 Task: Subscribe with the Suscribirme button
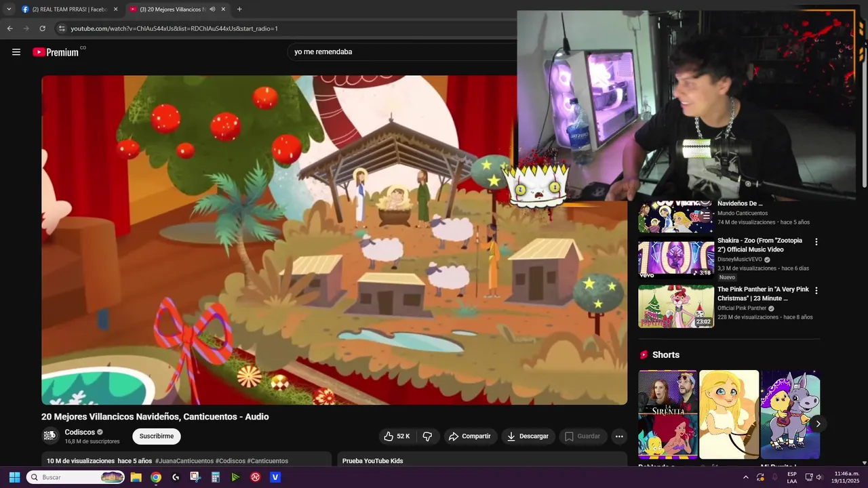[157, 436]
